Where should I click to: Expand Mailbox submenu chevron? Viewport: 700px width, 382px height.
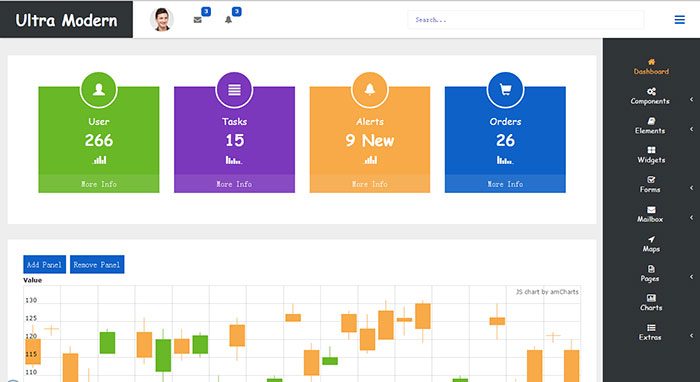point(691,217)
